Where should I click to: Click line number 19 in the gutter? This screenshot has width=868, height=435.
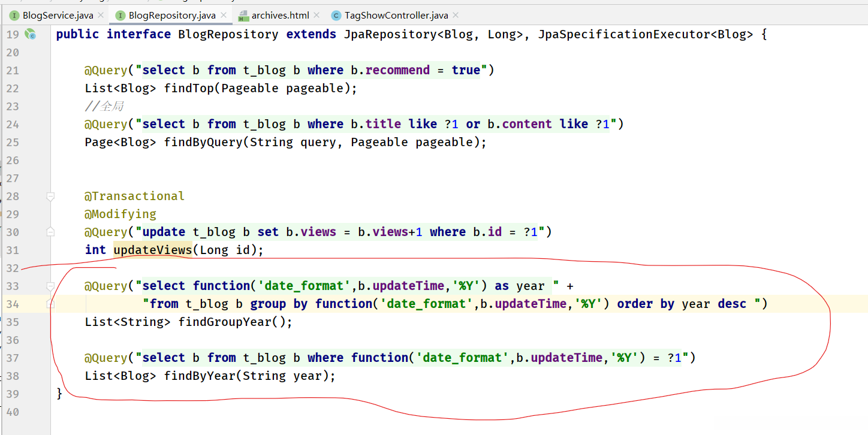coord(13,34)
